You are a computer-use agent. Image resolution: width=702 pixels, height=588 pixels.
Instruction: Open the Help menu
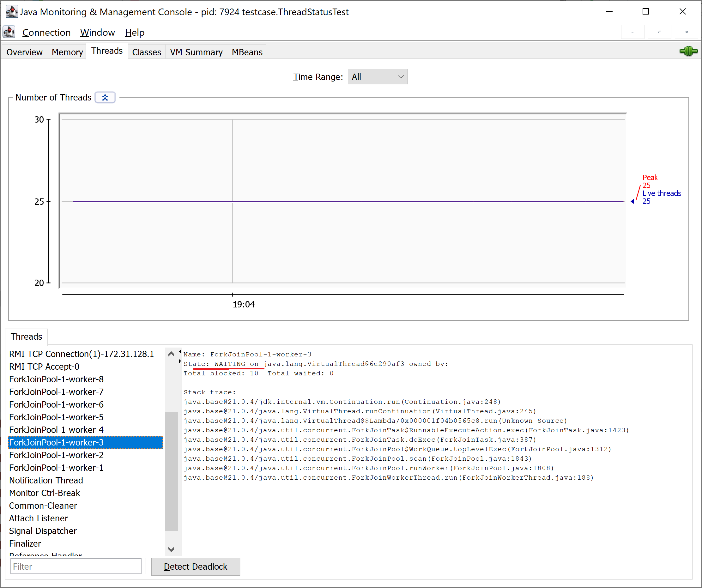(x=135, y=33)
